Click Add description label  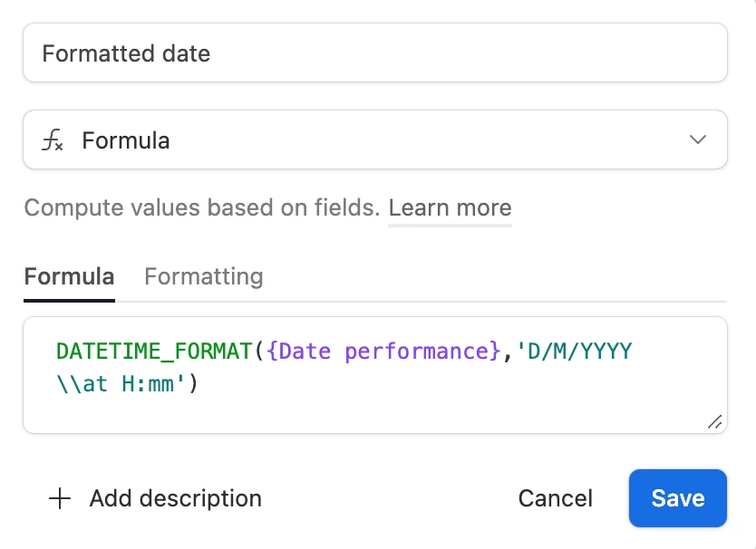pyautogui.click(x=175, y=498)
